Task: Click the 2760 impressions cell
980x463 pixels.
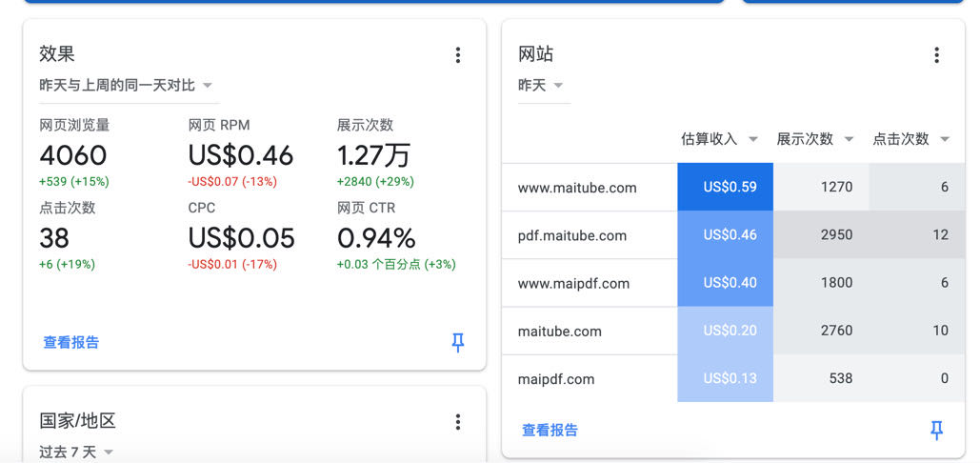Action: click(x=821, y=331)
